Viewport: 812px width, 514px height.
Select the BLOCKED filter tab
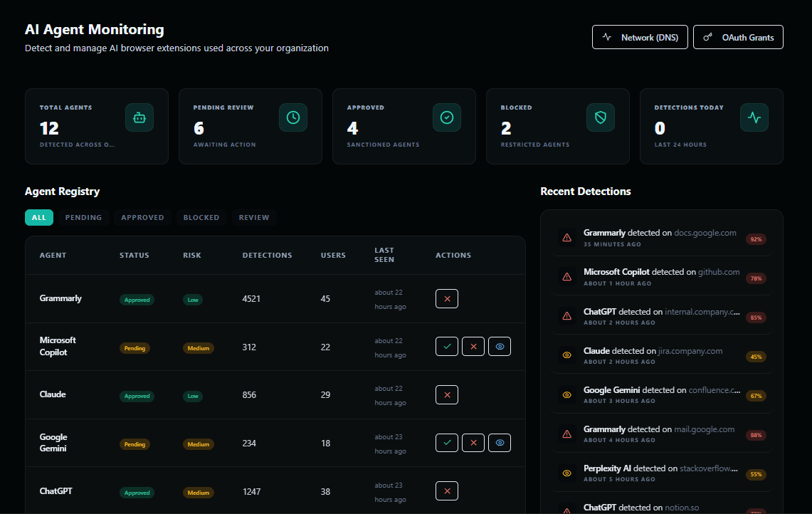(x=201, y=217)
